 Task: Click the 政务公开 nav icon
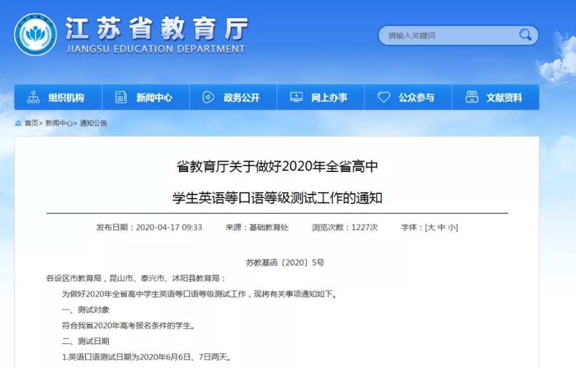208,97
